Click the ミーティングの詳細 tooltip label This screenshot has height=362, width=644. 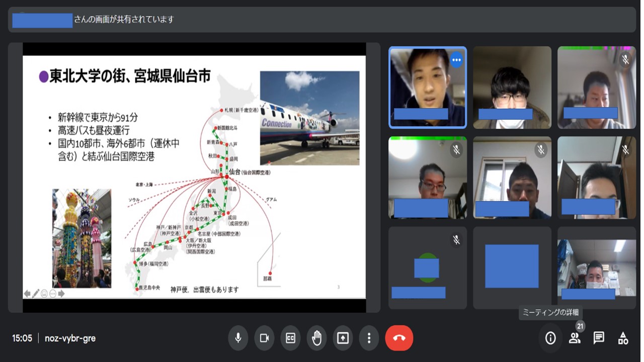click(550, 312)
